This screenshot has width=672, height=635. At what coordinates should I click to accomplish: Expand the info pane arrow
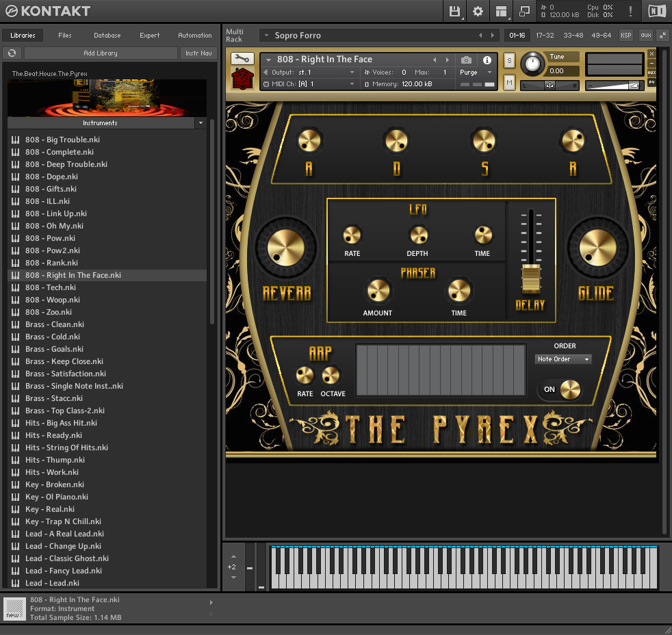pyautogui.click(x=211, y=602)
